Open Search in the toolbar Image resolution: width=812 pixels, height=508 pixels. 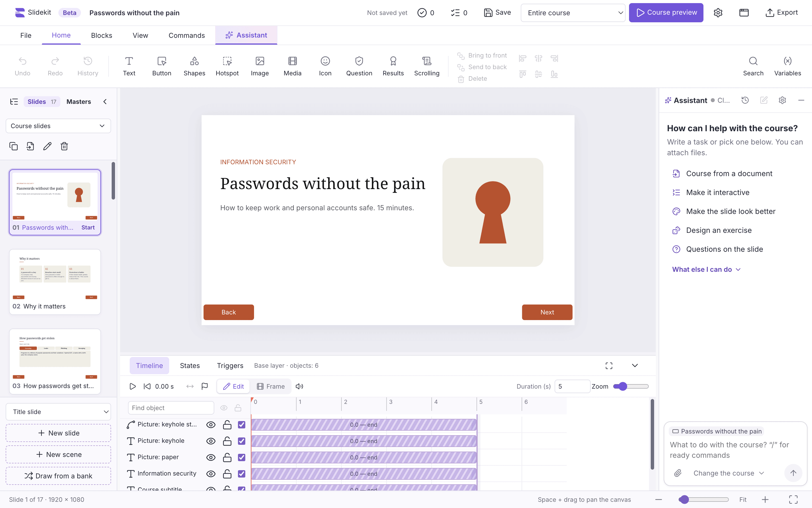tap(753, 66)
